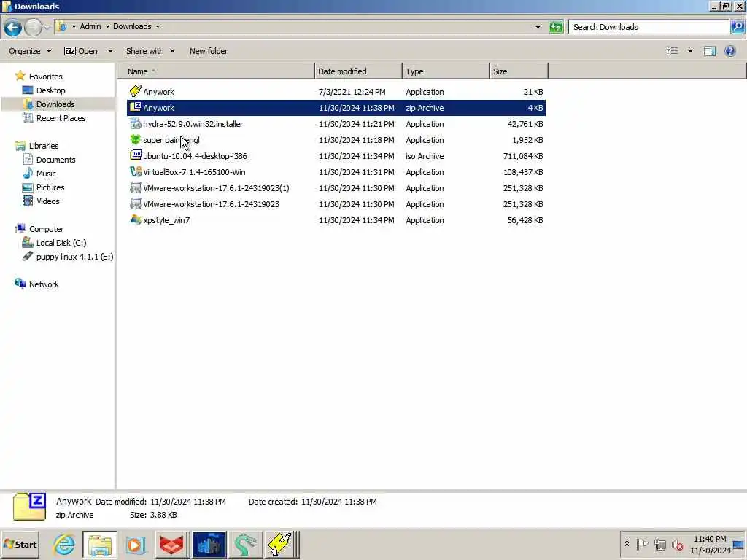Click the 7/3/2021 12:24 PM date cell
Screen dimensions: 747x560
pyautogui.click(x=352, y=92)
